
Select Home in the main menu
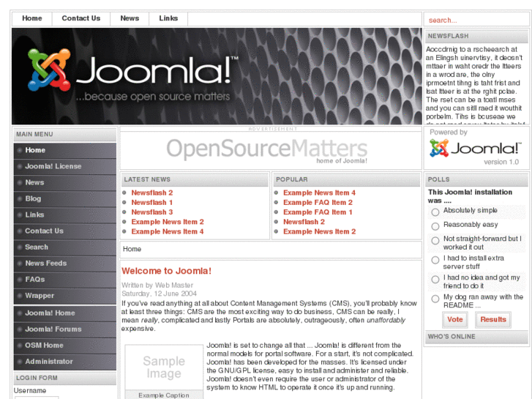65,150
